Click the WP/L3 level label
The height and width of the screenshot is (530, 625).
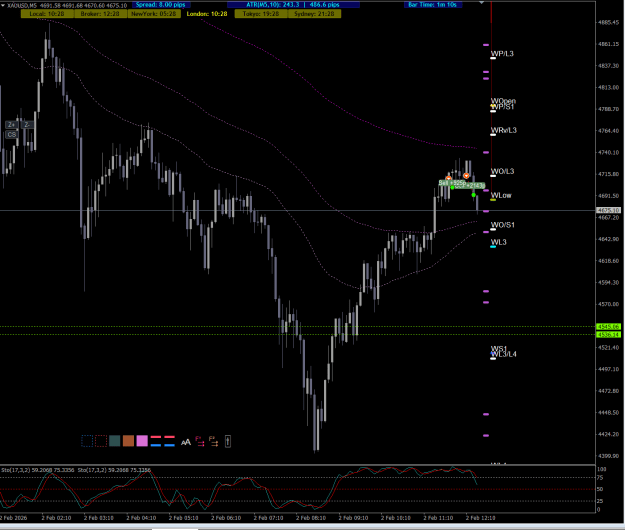tap(502, 54)
